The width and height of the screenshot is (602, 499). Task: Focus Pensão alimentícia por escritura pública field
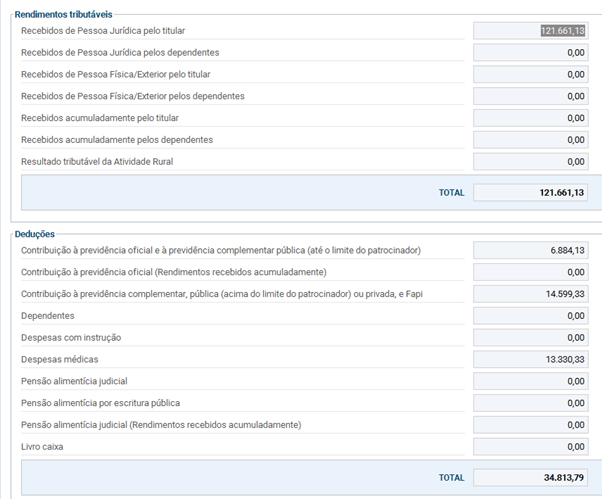pyautogui.click(x=530, y=403)
